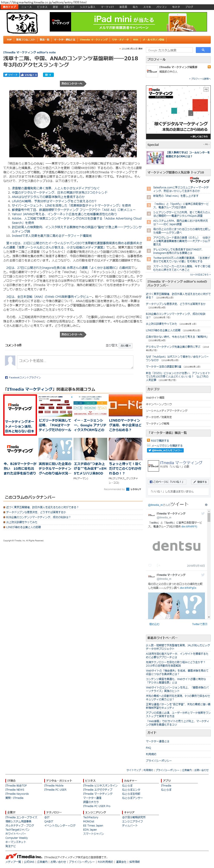Image resolution: width=214 pixels, height=868 pixels.
Task: Click the ITmedia マーケティング Facebook page logo
Action: [153, 466]
